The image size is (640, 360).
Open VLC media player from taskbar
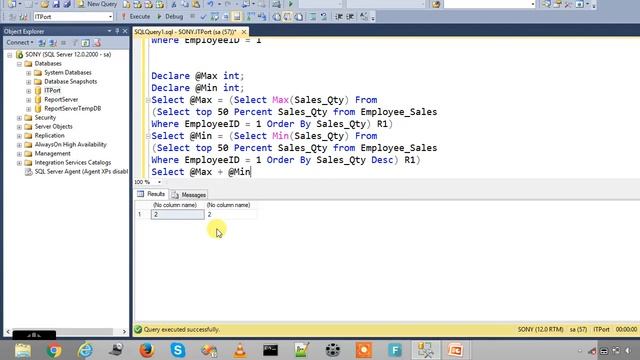click(x=240, y=350)
